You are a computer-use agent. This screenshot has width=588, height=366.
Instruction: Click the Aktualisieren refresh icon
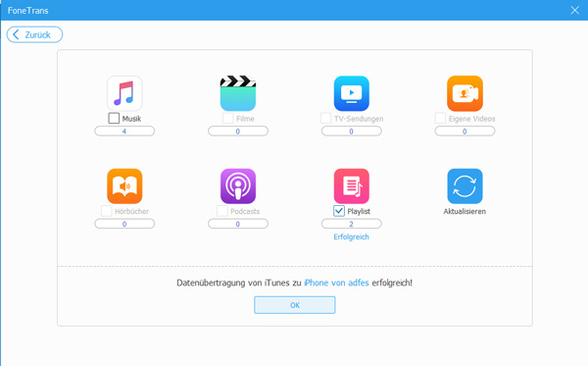click(x=465, y=185)
